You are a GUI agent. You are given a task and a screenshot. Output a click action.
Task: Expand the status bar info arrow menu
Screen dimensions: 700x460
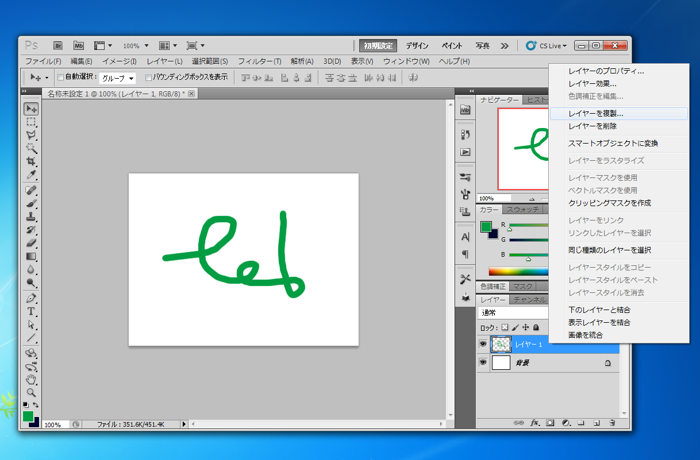pos(184,424)
